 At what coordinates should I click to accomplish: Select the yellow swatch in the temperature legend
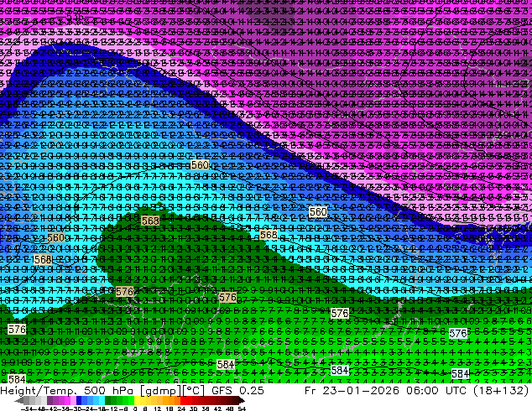[x=137, y=401]
